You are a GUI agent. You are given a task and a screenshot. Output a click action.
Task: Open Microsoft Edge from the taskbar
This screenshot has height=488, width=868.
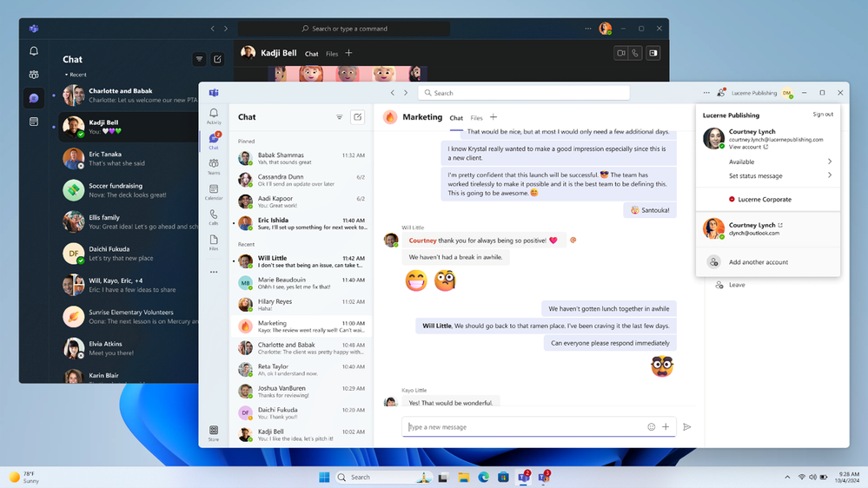[x=483, y=477]
